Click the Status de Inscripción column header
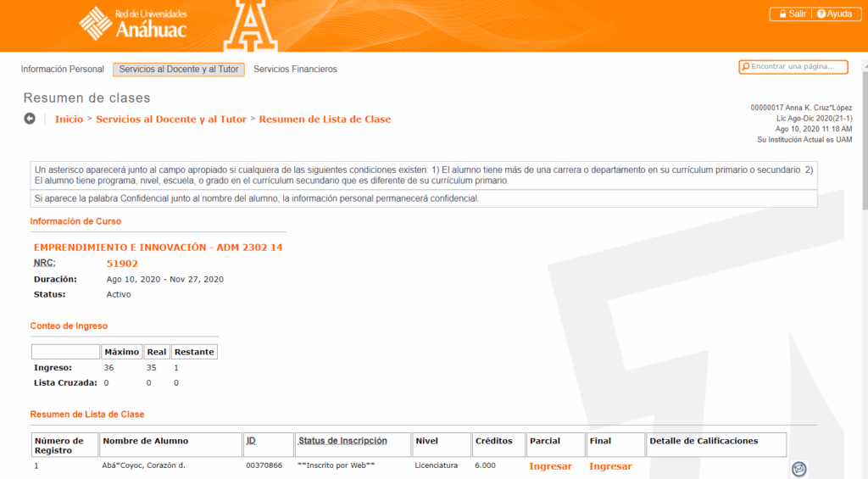The width and height of the screenshot is (868, 479). 342,441
